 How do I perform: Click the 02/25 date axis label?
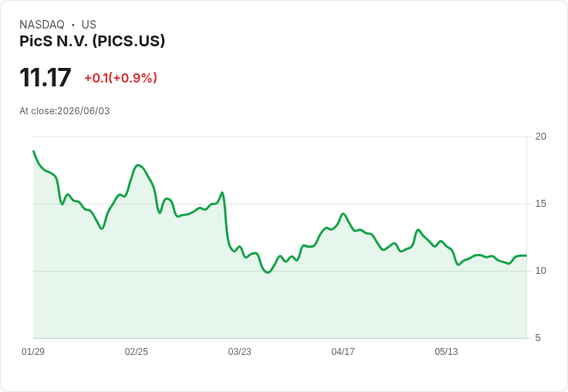[136, 351]
